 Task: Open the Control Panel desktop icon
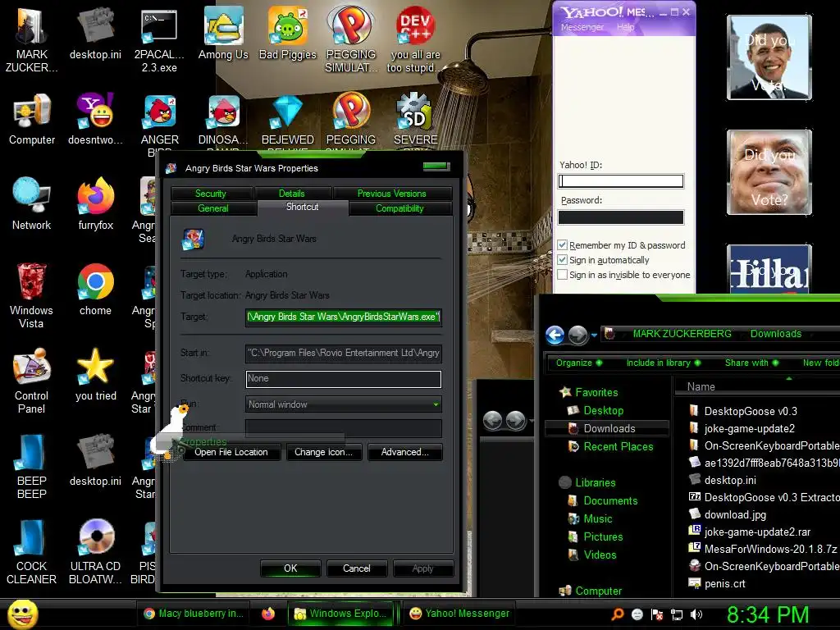(32, 381)
